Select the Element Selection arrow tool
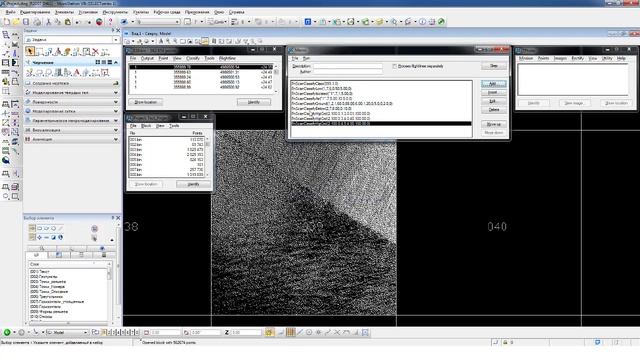The width and height of the screenshot is (640, 360). point(30,51)
